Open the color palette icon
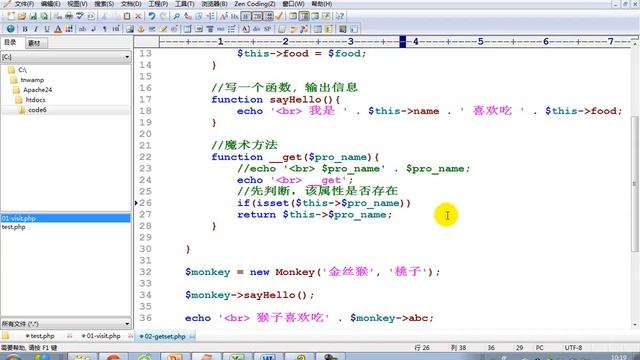 click(69, 29)
